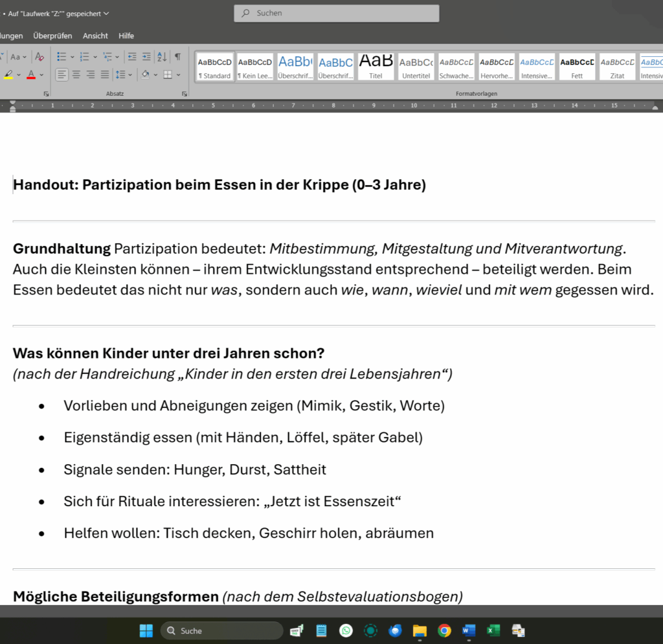Open font dialog launcher

click(46, 94)
